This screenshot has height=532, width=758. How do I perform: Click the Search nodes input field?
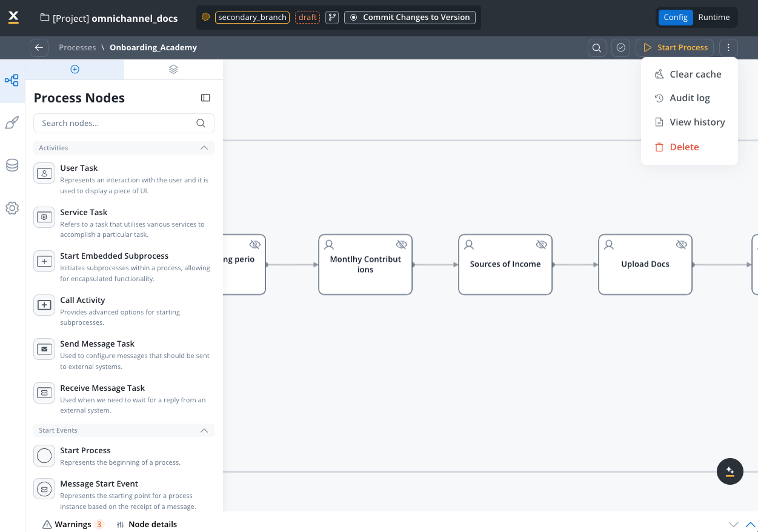(115, 123)
